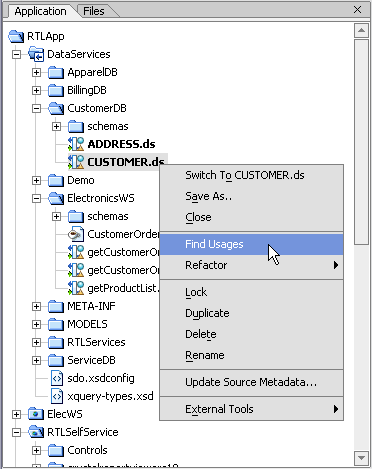Click the CustomerOrder Java control icon
372x469 pixels.
(x=76, y=234)
